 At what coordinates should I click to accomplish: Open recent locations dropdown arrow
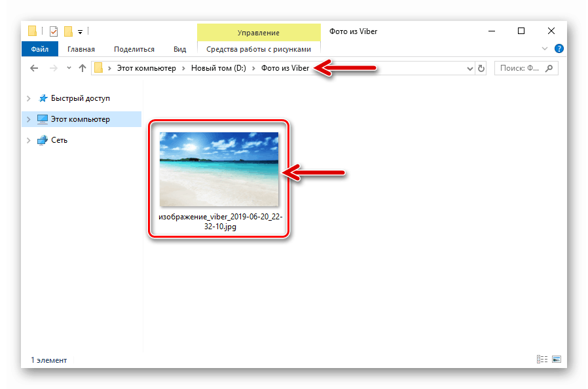pyautogui.click(x=69, y=68)
